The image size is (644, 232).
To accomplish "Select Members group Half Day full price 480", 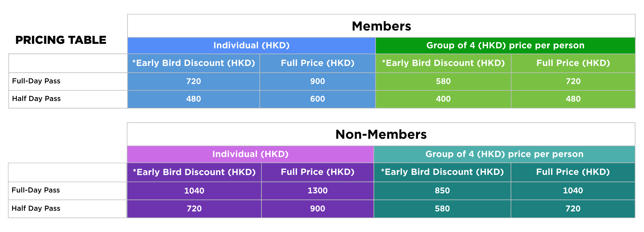I will (x=573, y=99).
